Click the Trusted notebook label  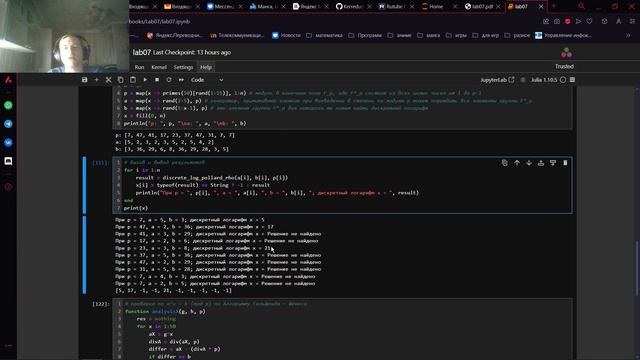click(x=564, y=66)
